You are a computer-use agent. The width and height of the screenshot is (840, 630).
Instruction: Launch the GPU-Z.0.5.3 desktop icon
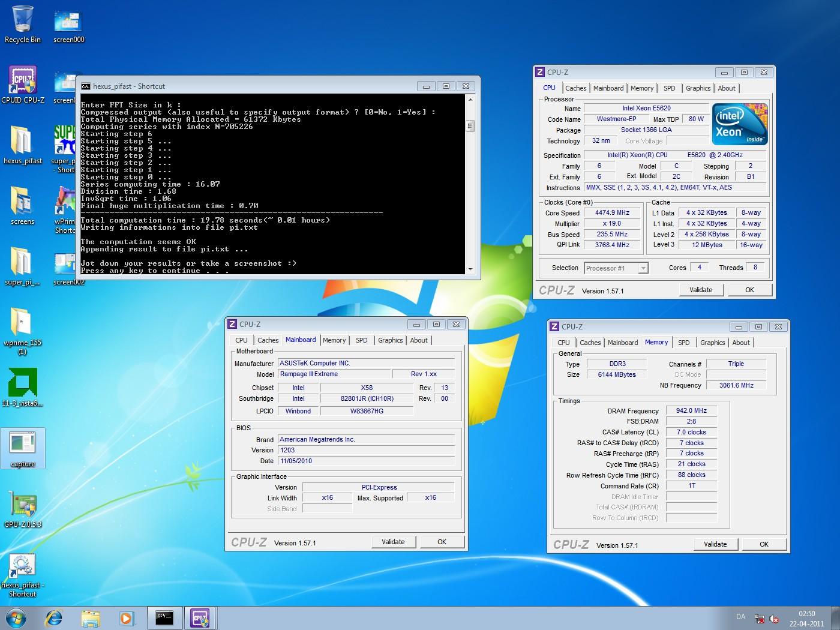(x=23, y=509)
